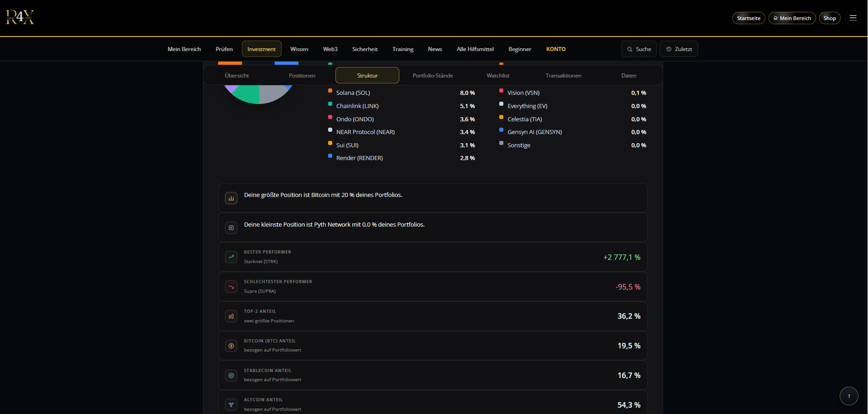Go to the Watchlist tab
This screenshot has height=414, width=868.
tap(498, 76)
